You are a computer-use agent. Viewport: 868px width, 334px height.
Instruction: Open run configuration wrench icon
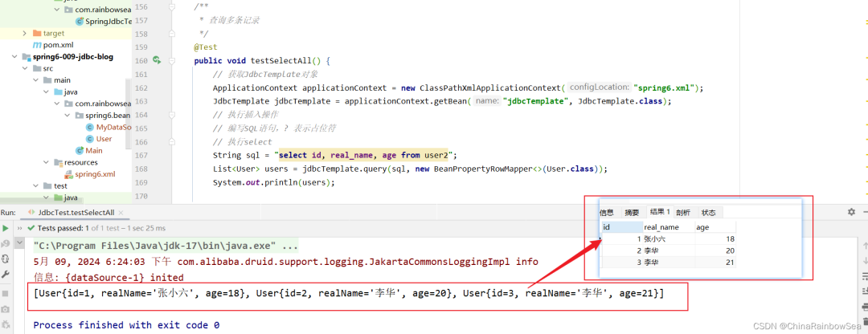click(5, 275)
